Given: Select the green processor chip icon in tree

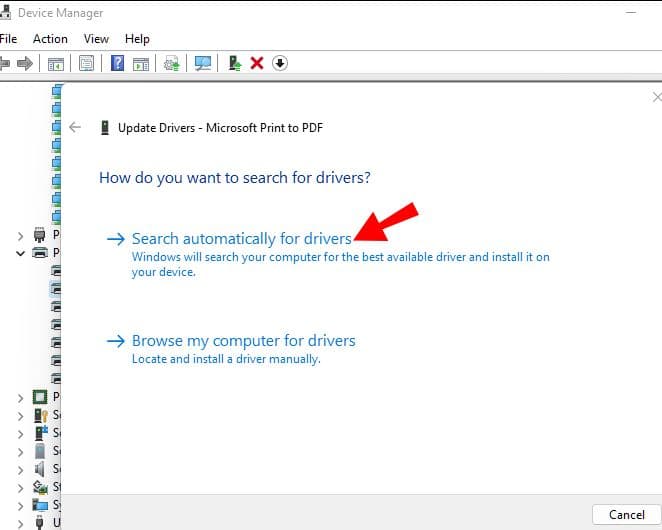Looking at the screenshot, I should [x=40, y=397].
